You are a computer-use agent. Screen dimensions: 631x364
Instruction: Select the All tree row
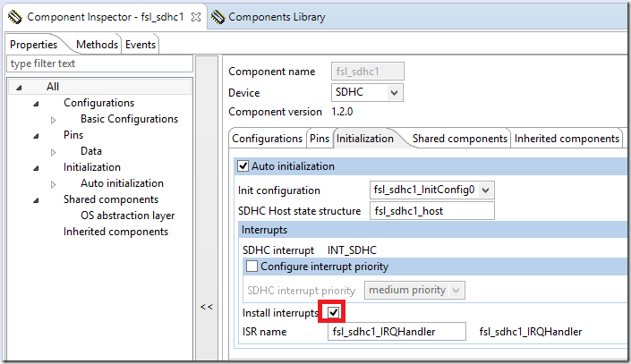100,87
